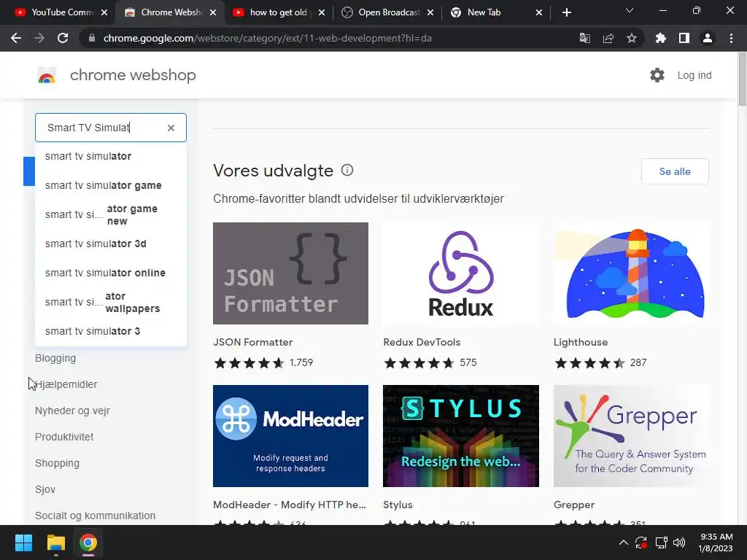Open the Chrome profile avatar
The image size is (747, 560).
pos(708,38)
